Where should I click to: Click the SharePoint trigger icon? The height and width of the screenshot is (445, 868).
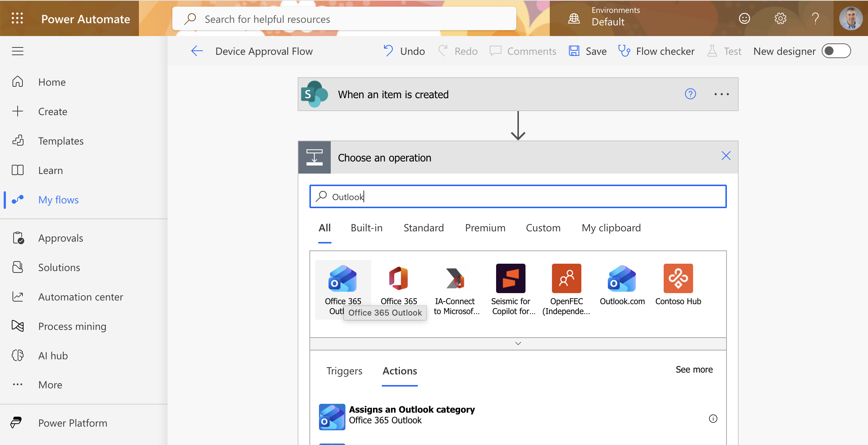point(315,94)
